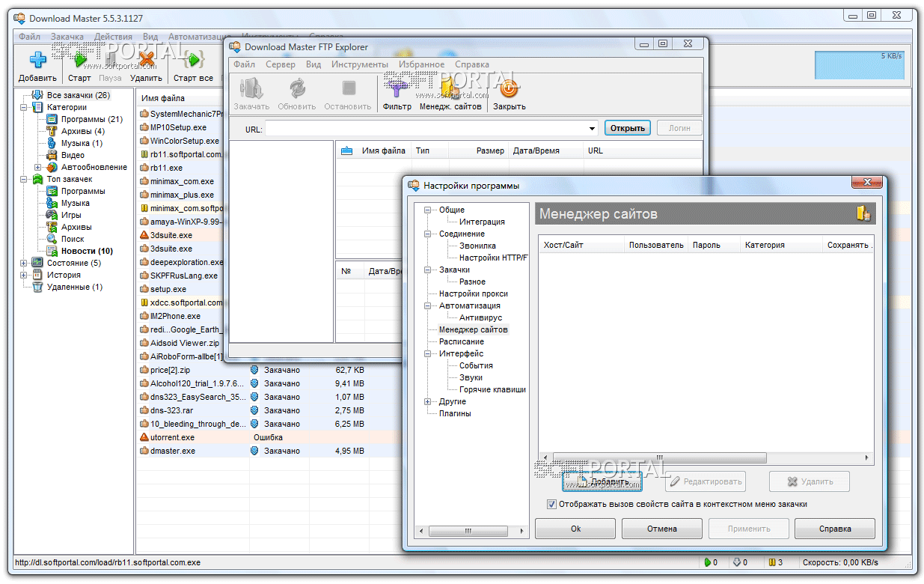
Task: Collapse the Категории tree node
Action: pos(24,107)
